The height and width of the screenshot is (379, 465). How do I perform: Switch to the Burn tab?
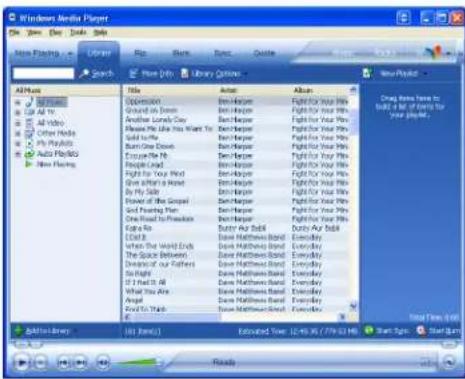(x=181, y=53)
